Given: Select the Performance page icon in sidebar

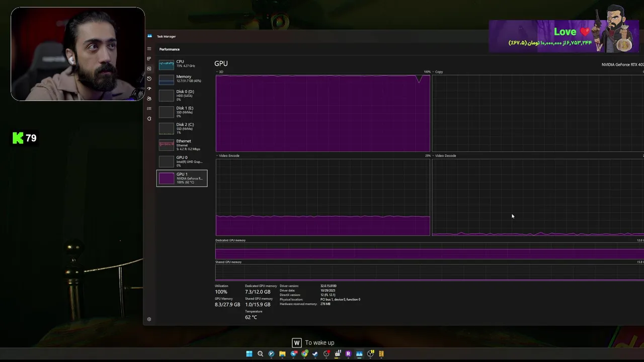Looking at the screenshot, I should click(x=149, y=68).
